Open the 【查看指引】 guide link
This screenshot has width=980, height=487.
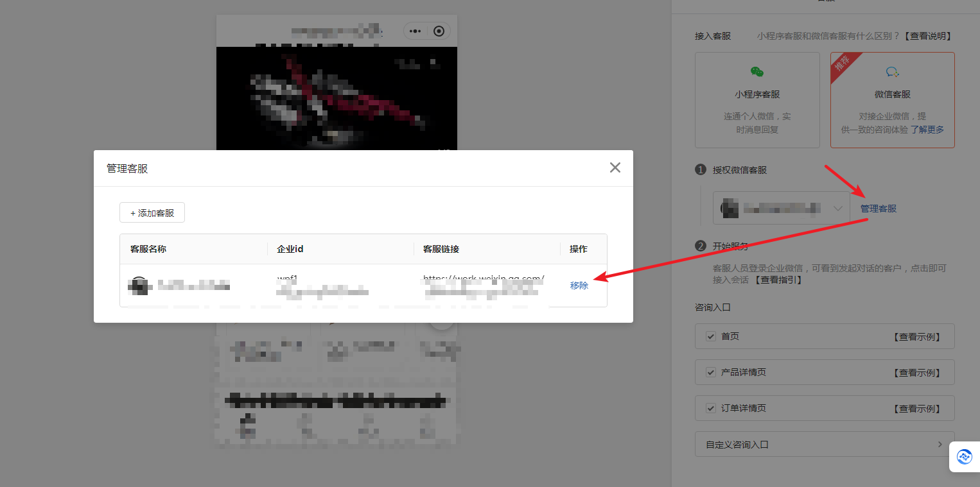click(778, 280)
